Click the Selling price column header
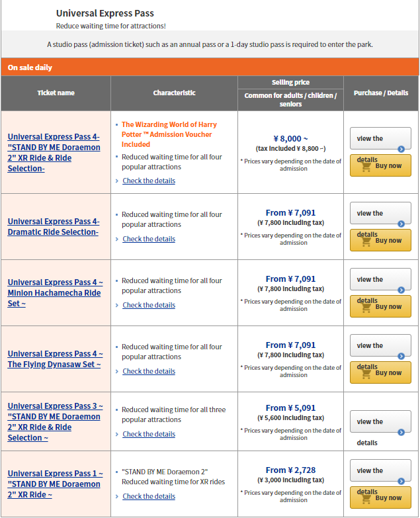Viewport: 420px width, 518px height. point(290,82)
